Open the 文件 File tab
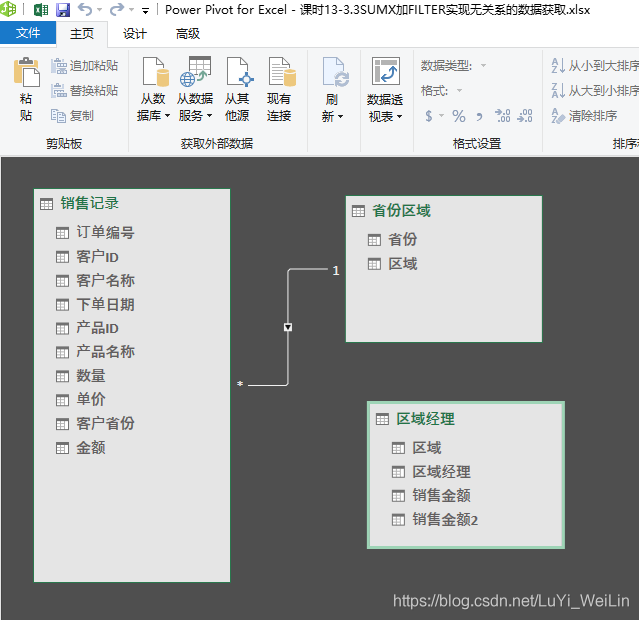Viewport: 639px width, 620px height. click(x=28, y=33)
